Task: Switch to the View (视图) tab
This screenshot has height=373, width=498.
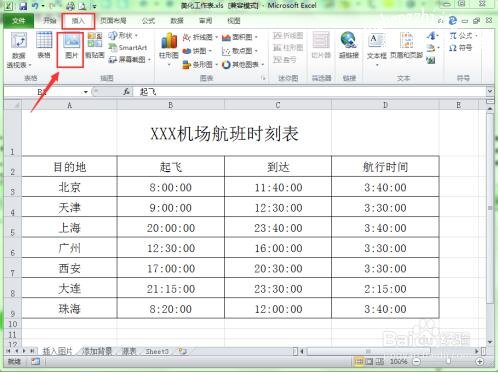Action: 234,21
